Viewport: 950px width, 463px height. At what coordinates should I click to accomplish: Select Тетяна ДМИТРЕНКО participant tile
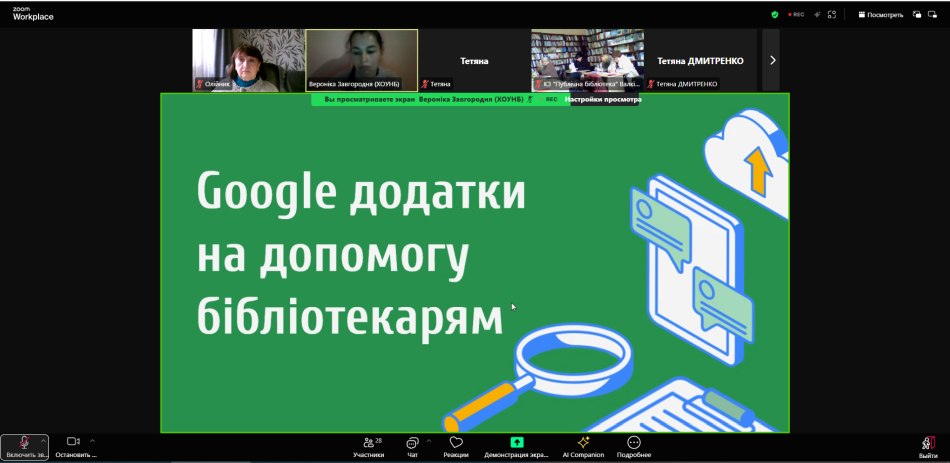(x=700, y=60)
